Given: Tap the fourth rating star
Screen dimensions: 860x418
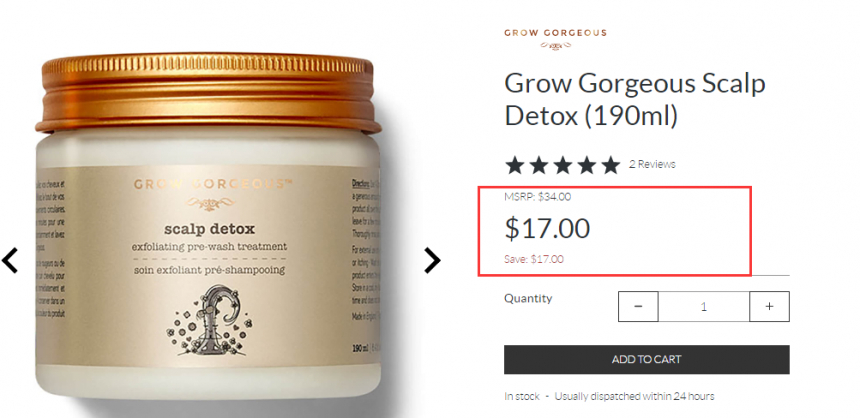Looking at the screenshot, I should (586, 165).
